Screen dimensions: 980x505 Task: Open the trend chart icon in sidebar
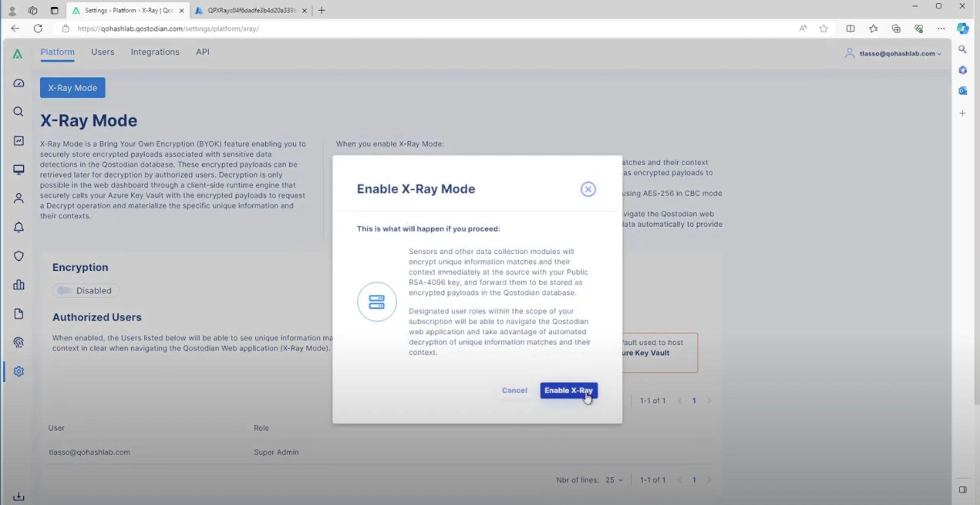coord(19,141)
